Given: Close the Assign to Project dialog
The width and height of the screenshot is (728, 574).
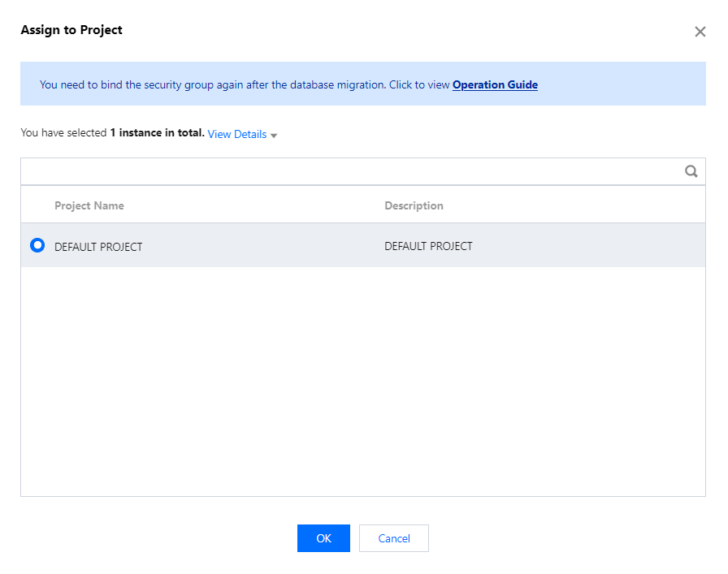Looking at the screenshot, I should pos(700,32).
